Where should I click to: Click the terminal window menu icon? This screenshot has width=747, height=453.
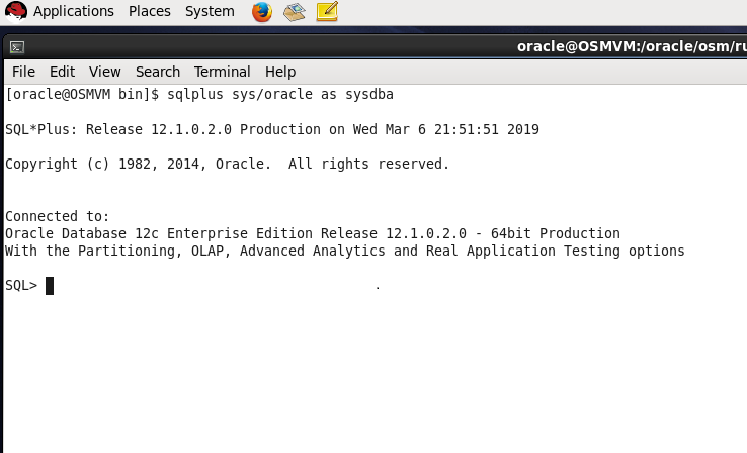click(17, 46)
